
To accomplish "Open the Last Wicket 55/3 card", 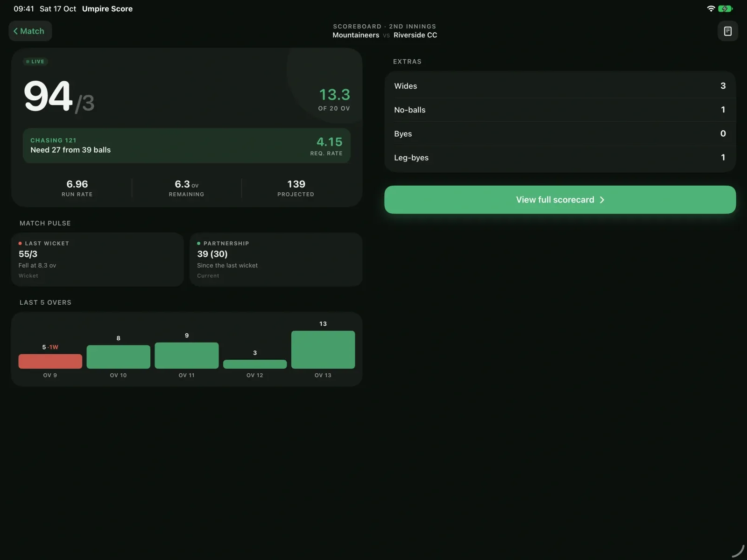I will [x=97, y=259].
